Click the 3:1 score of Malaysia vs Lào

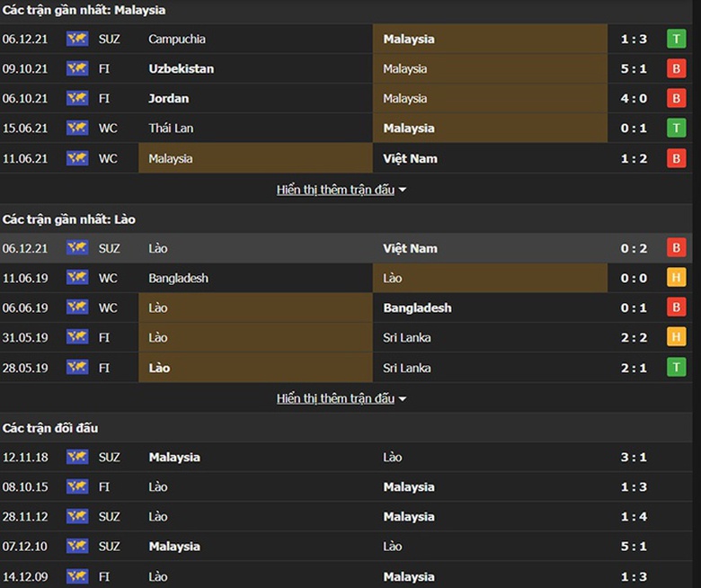[634, 457]
